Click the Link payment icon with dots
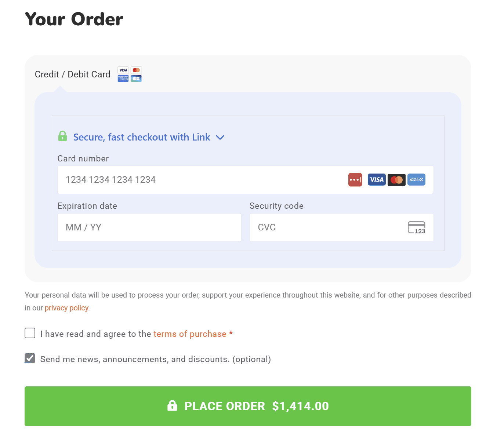Viewport: 497px width, 448px height. 355,180
